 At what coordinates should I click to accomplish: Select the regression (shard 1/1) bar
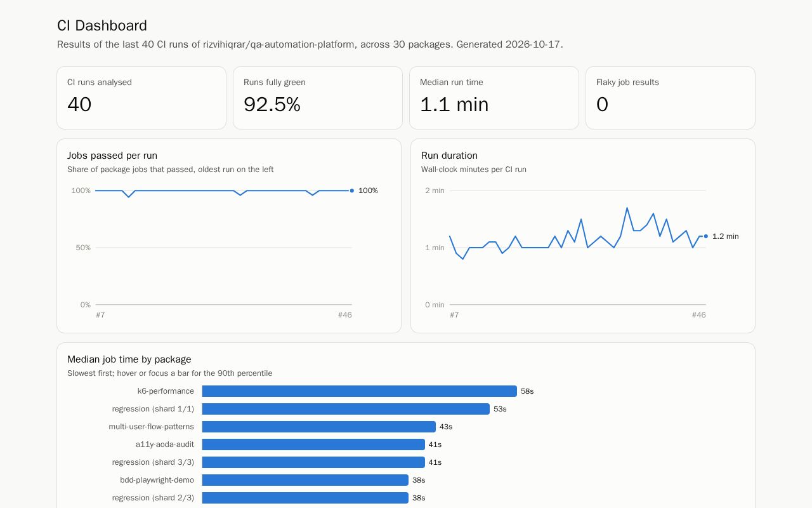346,409
